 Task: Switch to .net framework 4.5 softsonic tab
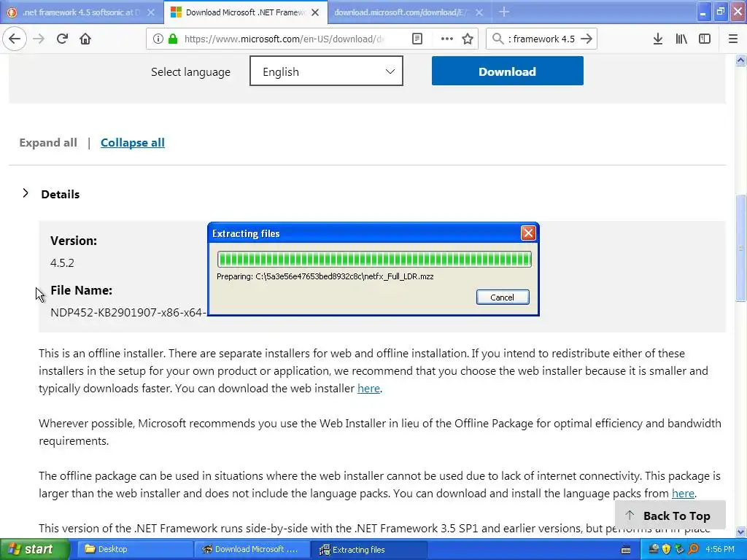81,12
